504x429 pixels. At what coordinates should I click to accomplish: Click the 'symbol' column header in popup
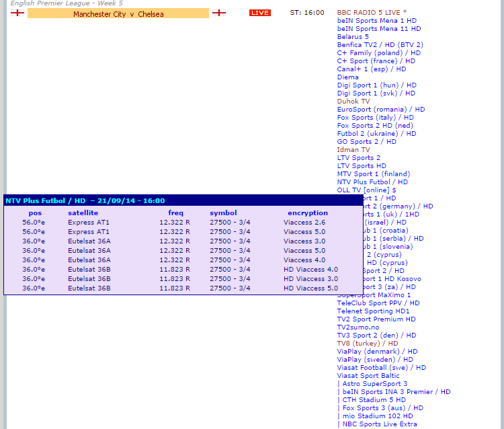(x=223, y=212)
